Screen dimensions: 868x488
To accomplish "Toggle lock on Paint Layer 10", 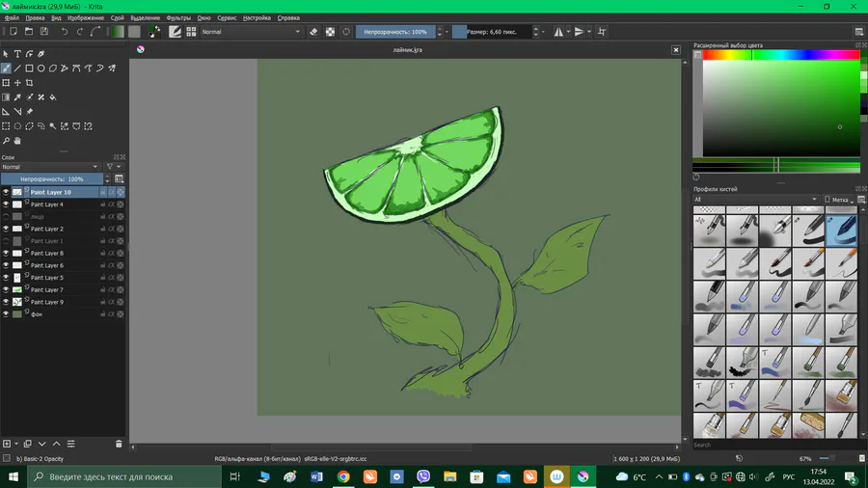I will click(102, 192).
